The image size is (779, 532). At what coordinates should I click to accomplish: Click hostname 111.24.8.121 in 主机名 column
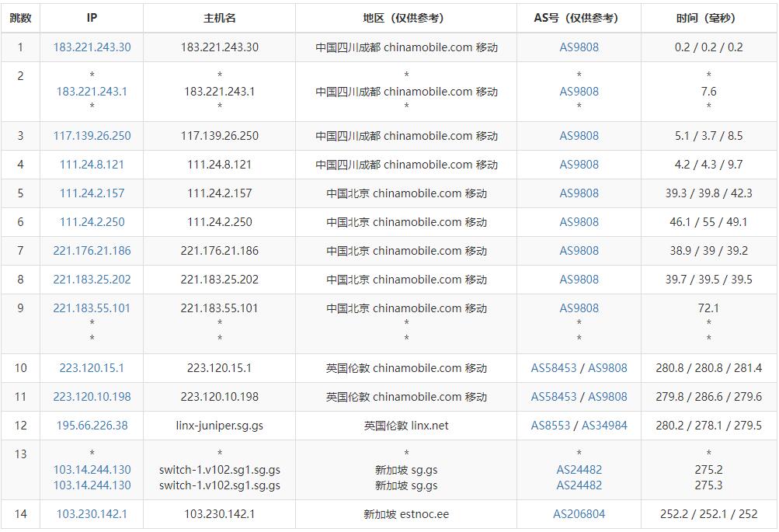point(219,165)
